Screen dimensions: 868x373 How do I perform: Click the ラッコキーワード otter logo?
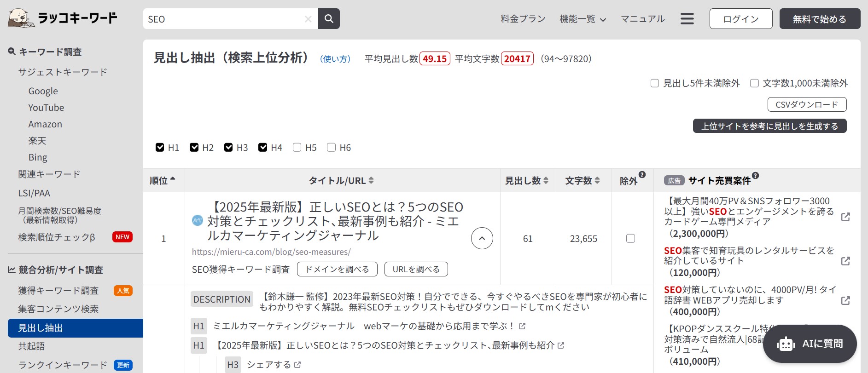pos(62,18)
